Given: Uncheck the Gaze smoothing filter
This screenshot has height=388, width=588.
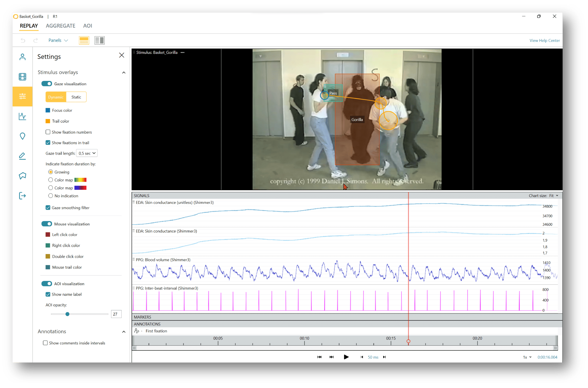Looking at the screenshot, I should pos(48,208).
